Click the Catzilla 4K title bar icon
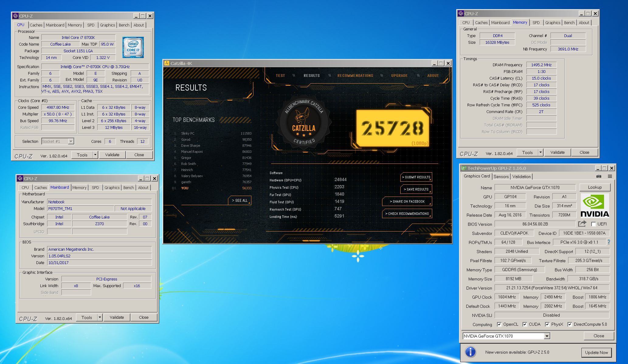This screenshot has width=628, height=364. pyautogui.click(x=167, y=63)
